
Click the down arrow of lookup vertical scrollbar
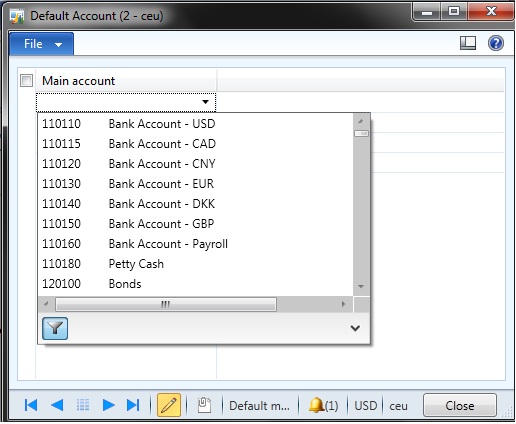(x=361, y=286)
